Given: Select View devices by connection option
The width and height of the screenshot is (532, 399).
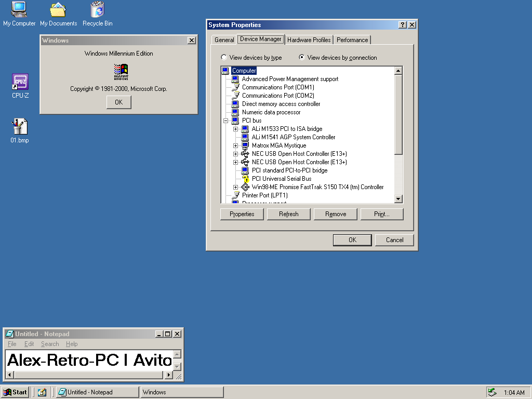Looking at the screenshot, I should (x=302, y=58).
